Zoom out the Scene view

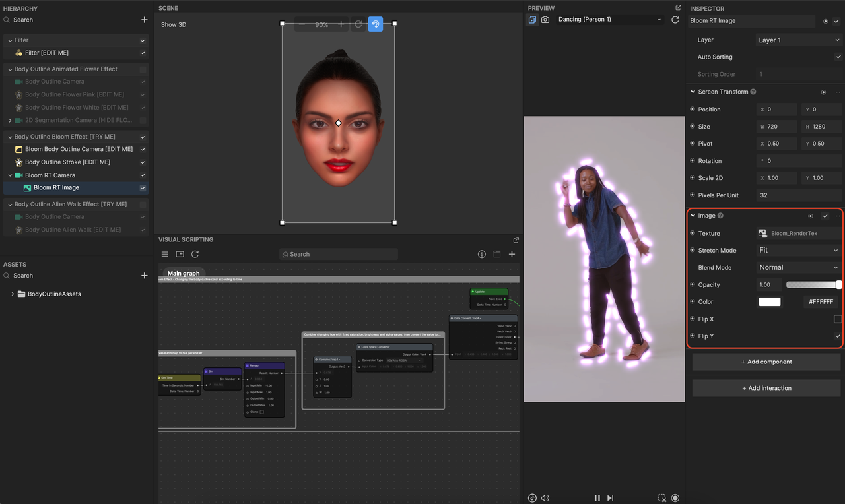click(x=302, y=24)
